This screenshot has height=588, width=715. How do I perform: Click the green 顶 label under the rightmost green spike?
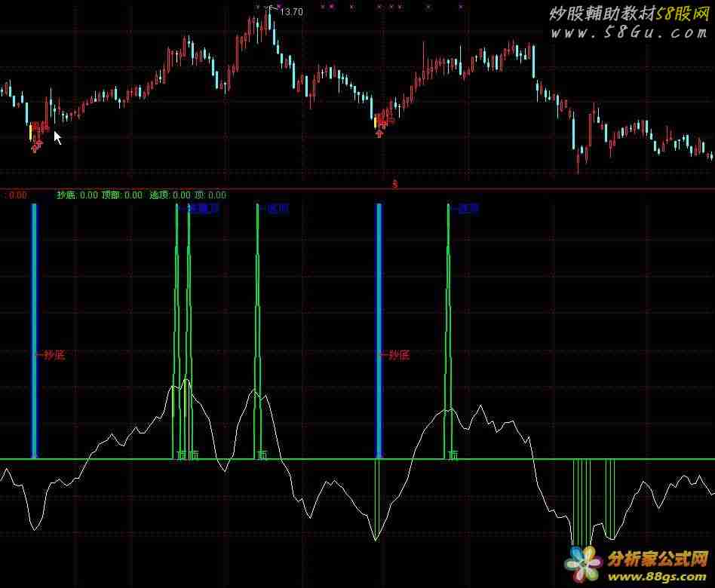[x=453, y=455]
